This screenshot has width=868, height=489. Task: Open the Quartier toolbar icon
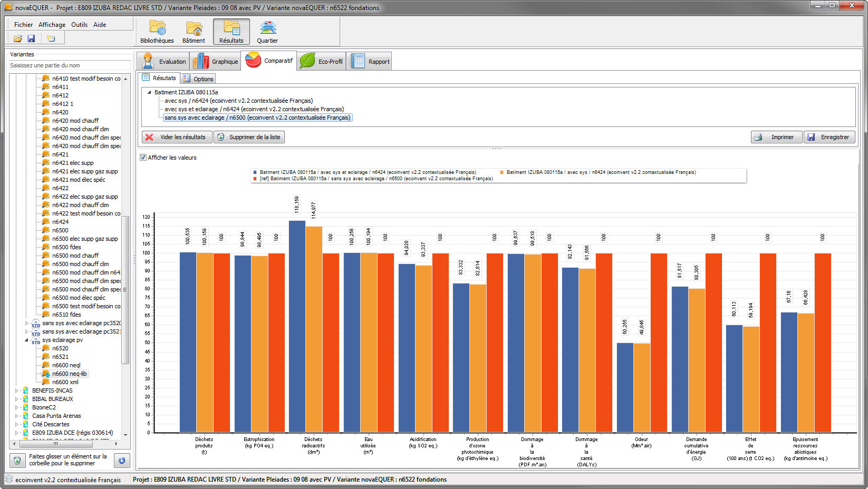267,32
